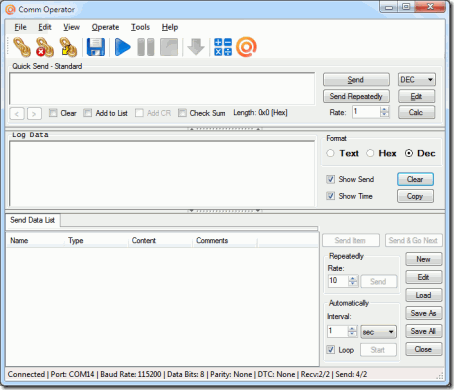This screenshot has height=390, width=454.
Task: Click the Send Data List Close button
Action: tap(424, 349)
